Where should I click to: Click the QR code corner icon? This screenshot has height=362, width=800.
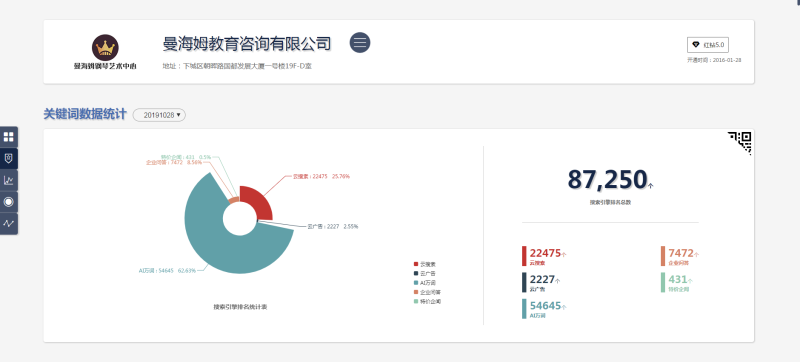(740, 142)
